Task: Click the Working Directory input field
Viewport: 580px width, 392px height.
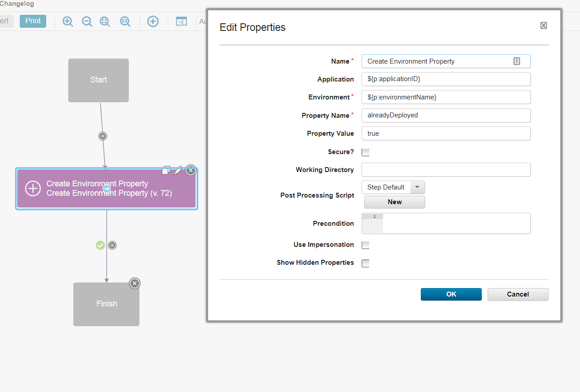Action: coord(446,170)
